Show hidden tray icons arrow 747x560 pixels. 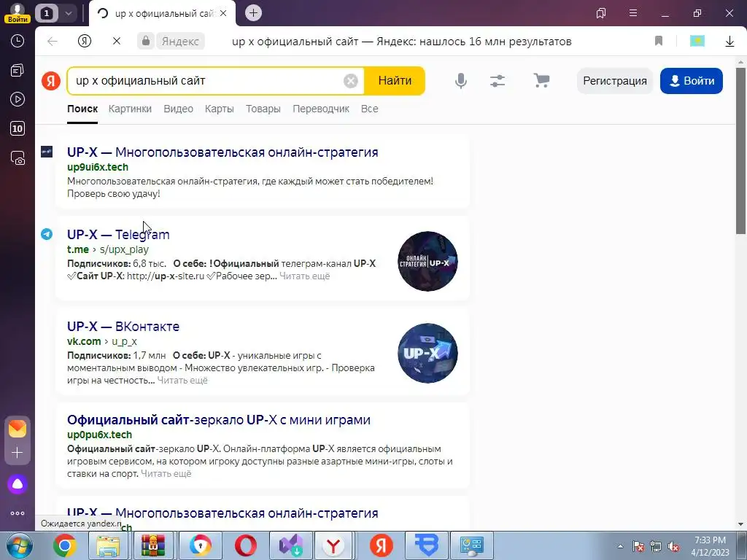pyautogui.click(x=620, y=546)
